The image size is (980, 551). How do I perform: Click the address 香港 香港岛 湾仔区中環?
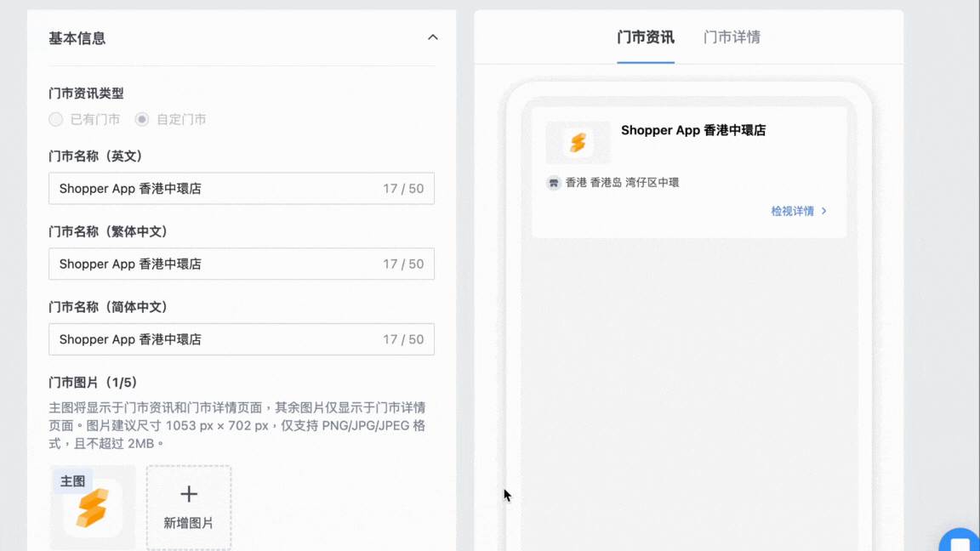(622, 183)
